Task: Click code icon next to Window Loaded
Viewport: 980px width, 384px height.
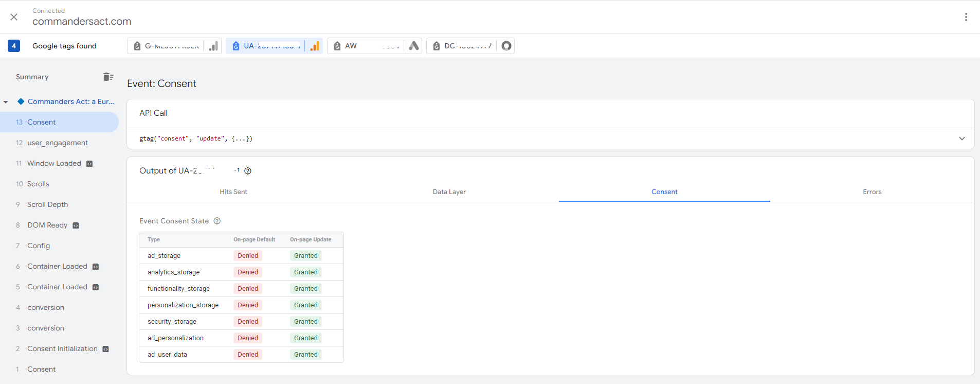Action: click(x=89, y=164)
